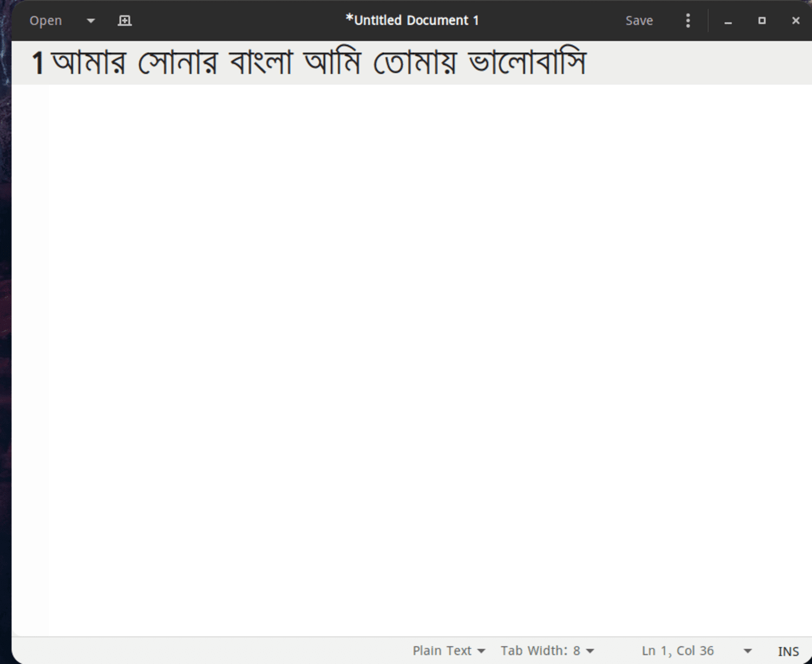Image resolution: width=812 pixels, height=664 pixels.
Task: Expand the dropdown arrow beside cursor position
Action: click(748, 650)
